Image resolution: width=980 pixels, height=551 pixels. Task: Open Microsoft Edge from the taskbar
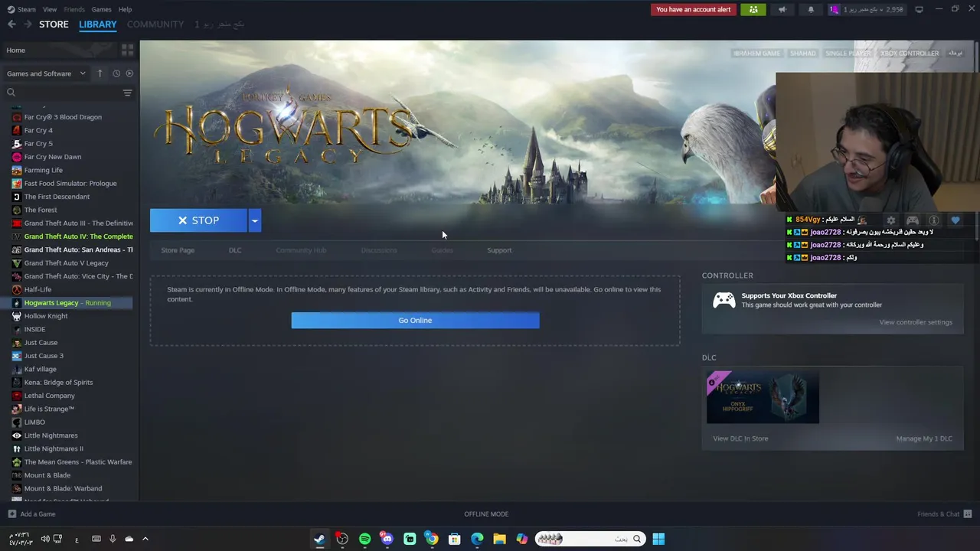click(x=477, y=539)
